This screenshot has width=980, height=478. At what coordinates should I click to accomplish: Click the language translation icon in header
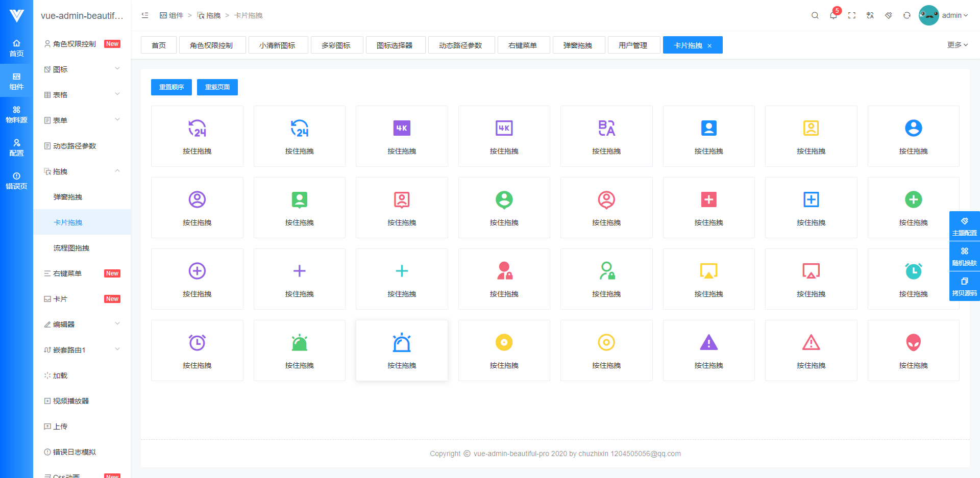[870, 15]
